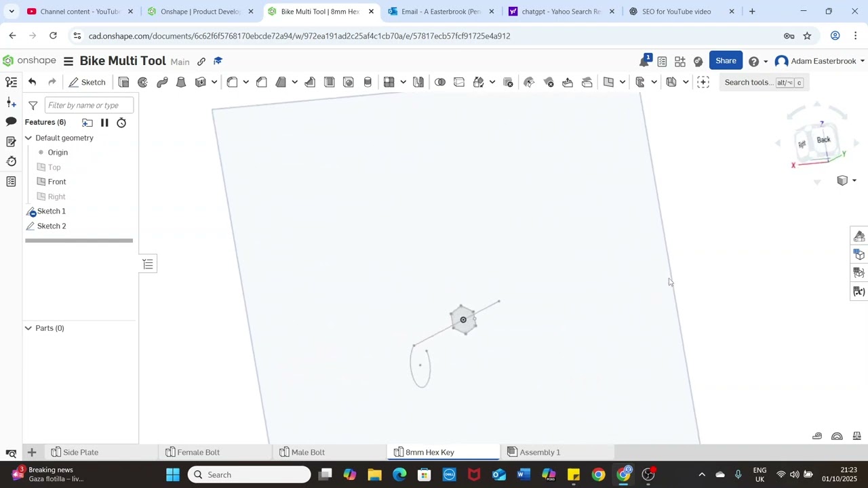Expand the Draft tool dropdown arrow
This screenshot has height=488, width=868.
coord(294,83)
